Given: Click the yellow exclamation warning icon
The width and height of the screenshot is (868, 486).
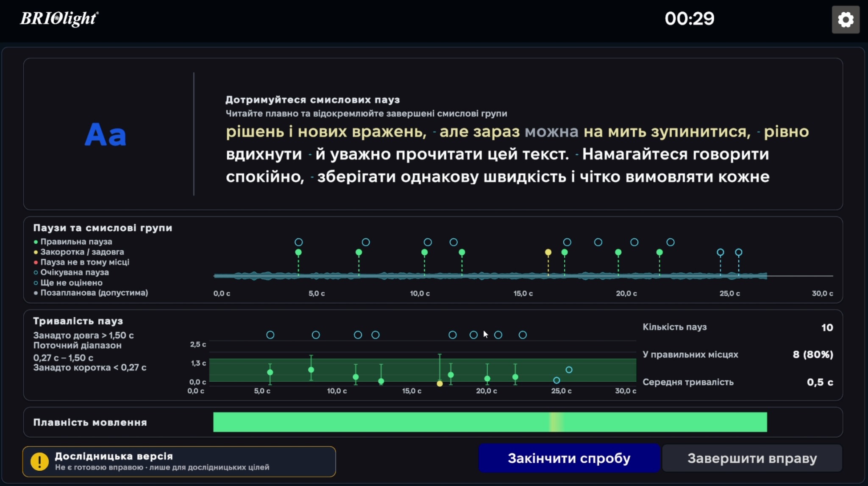Looking at the screenshot, I should pos(39,461).
